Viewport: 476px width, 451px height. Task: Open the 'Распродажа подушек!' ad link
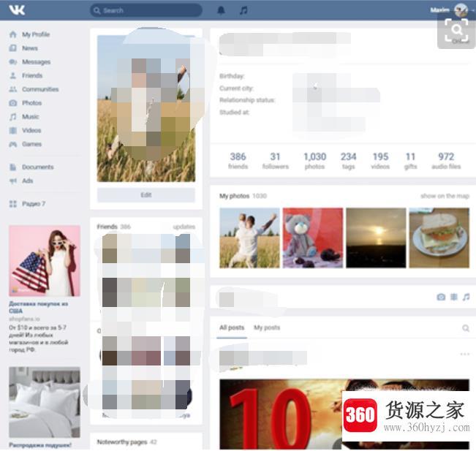click(x=40, y=445)
